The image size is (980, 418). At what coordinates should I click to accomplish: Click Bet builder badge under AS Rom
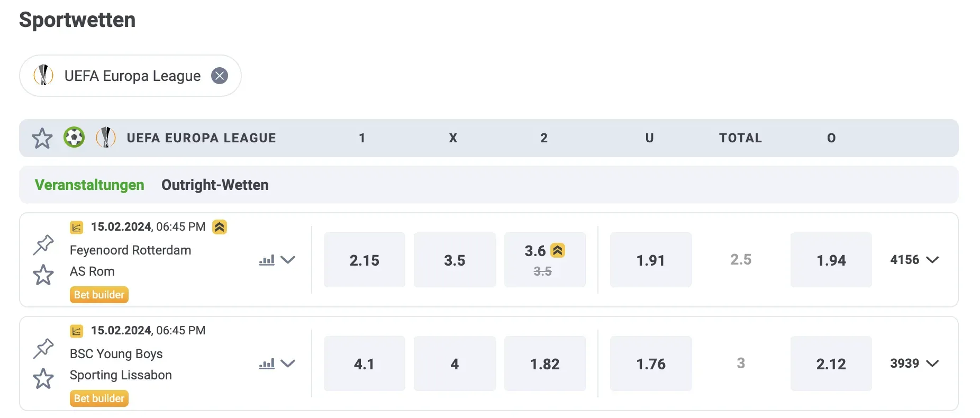pyautogui.click(x=99, y=295)
